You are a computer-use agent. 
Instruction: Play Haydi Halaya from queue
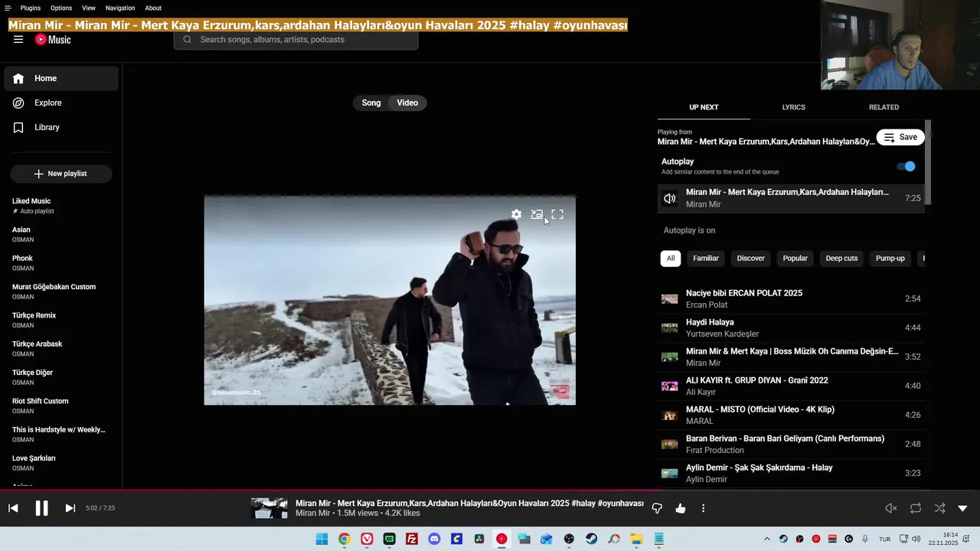[791, 328]
